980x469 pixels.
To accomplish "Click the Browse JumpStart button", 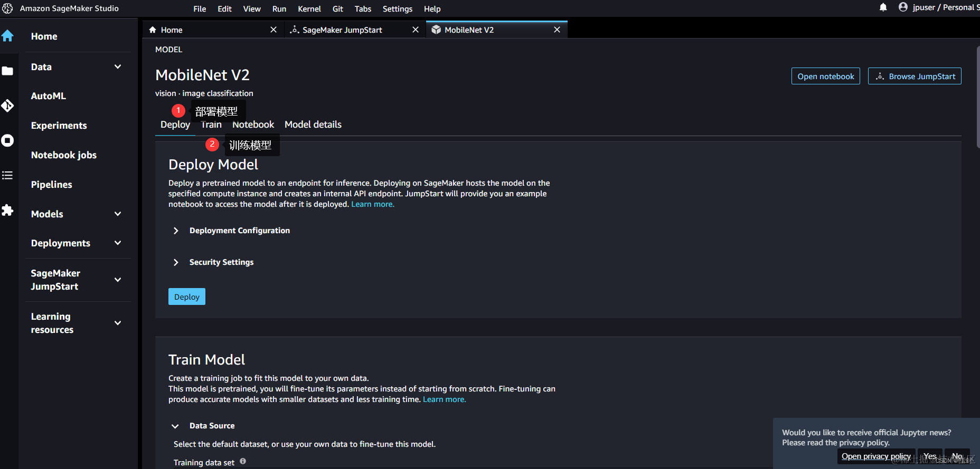I will 915,76.
